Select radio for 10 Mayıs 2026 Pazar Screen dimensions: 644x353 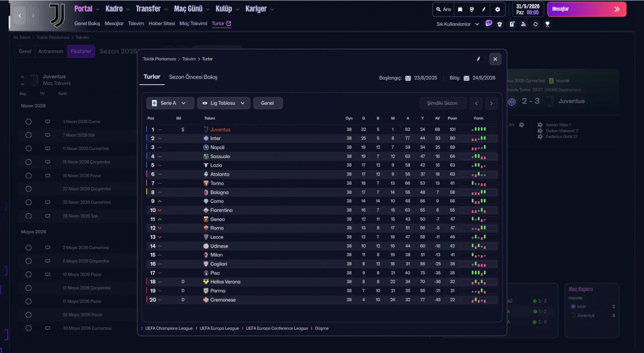28,274
